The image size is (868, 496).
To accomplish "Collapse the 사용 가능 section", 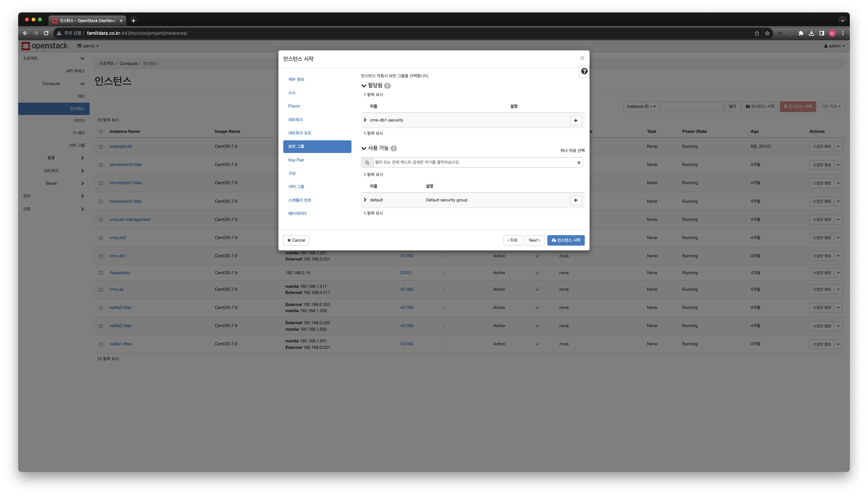I will click(364, 148).
